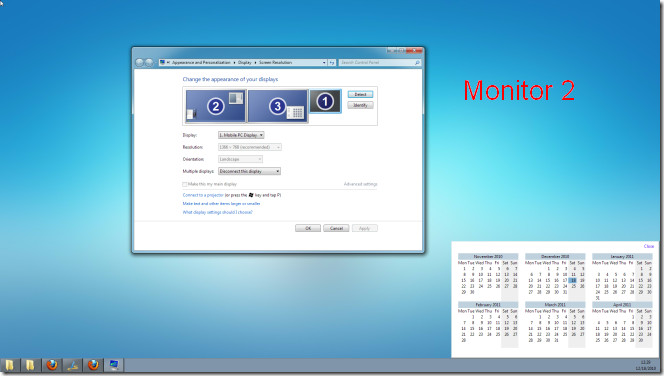Select day 31 in January 2011
Viewport: 664px width, 376px height.
pyautogui.click(x=598, y=298)
